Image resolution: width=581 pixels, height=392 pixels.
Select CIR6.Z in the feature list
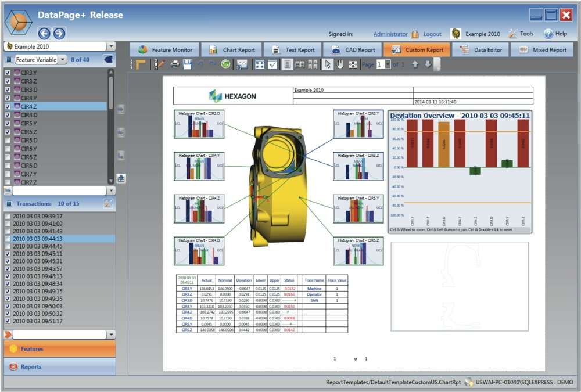tap(29, 157)
